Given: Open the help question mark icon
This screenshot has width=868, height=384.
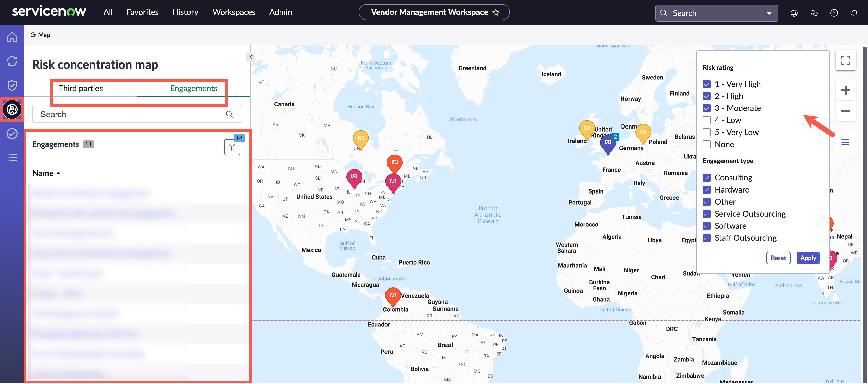Looking at the screenshot, I should click(x=834, y=13).
